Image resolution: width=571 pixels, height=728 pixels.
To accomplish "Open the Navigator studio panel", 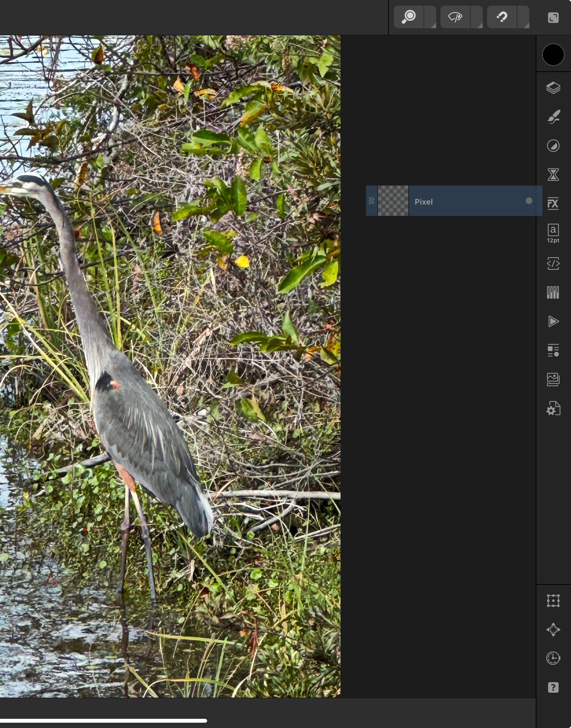I will pyautogui.click(x=553, y=630).
